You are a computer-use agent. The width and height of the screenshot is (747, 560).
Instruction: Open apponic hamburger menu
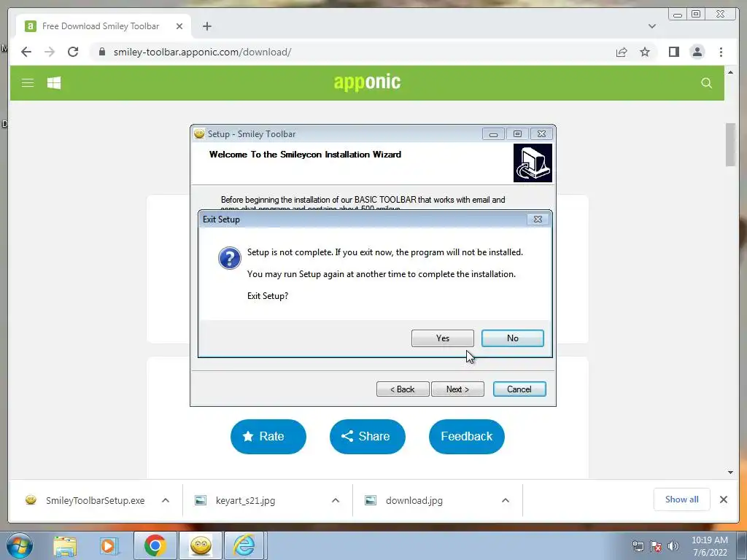(x=28, y=83)
